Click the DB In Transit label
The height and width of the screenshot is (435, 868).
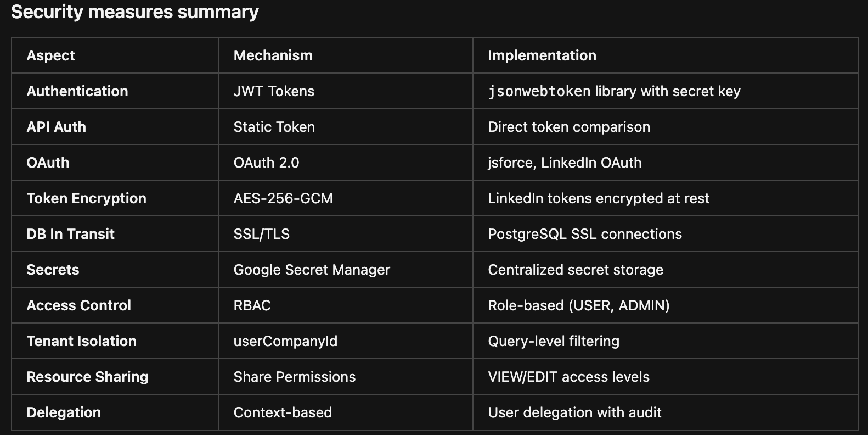click(71, 234)
